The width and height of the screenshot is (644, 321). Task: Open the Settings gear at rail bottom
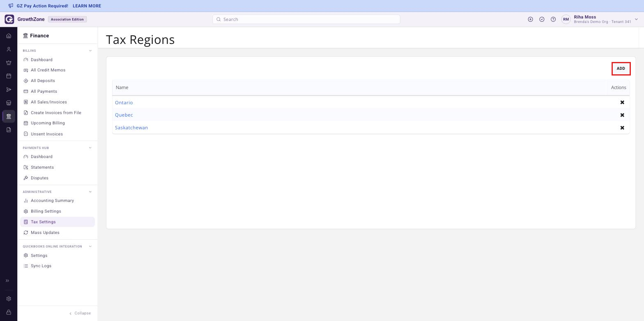(9, 299)
